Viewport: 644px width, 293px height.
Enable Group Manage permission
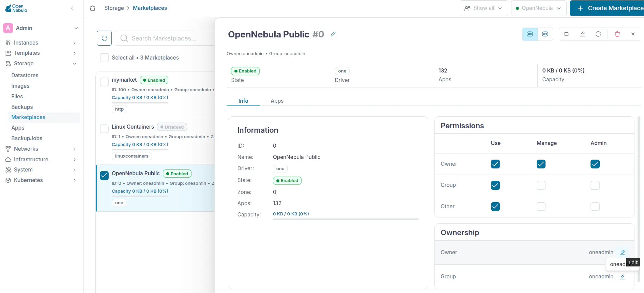point(541,185)
